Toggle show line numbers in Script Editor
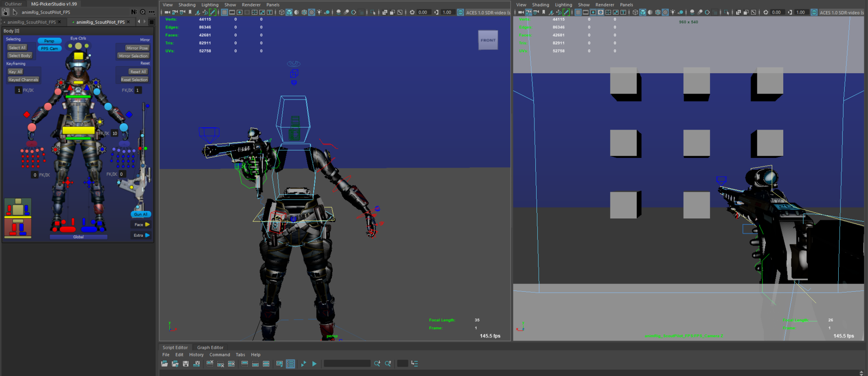 [x=290, y=364]
